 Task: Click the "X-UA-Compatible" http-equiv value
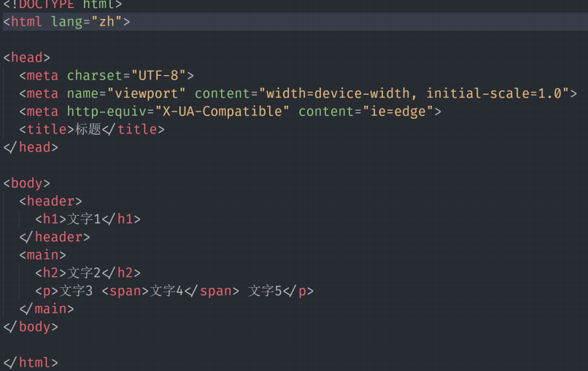222,112
